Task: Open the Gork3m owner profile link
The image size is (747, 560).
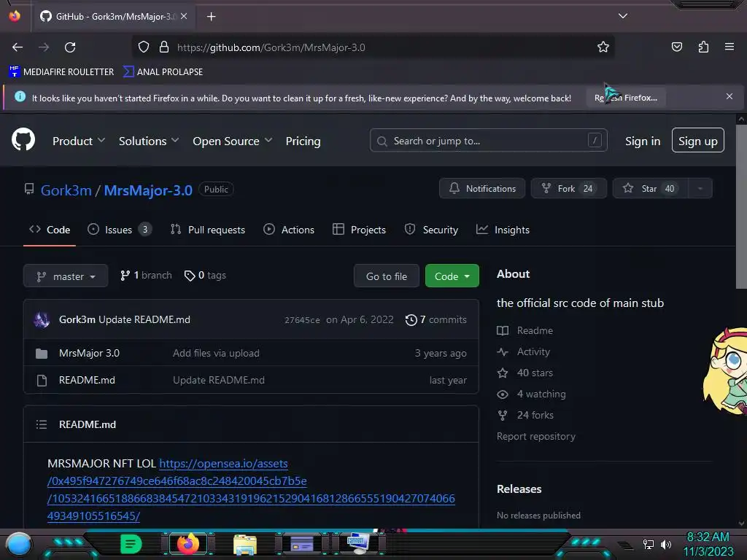Action: (66, 190)
